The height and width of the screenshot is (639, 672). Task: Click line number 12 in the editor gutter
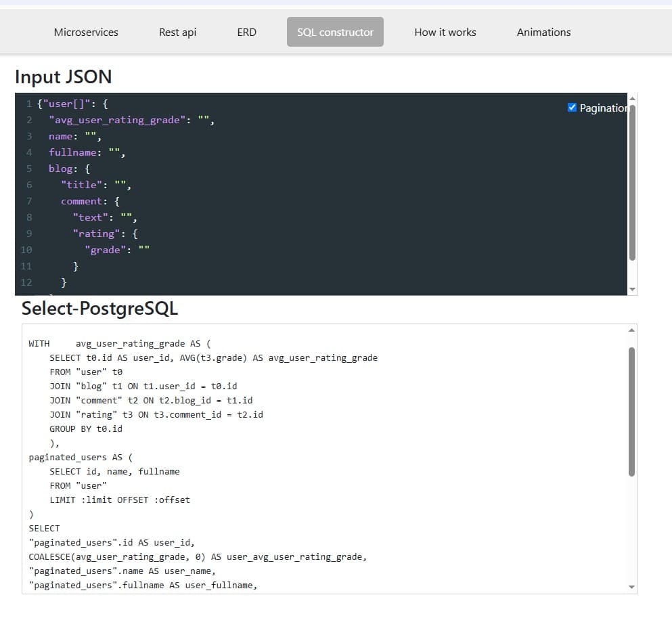(26, 282)
